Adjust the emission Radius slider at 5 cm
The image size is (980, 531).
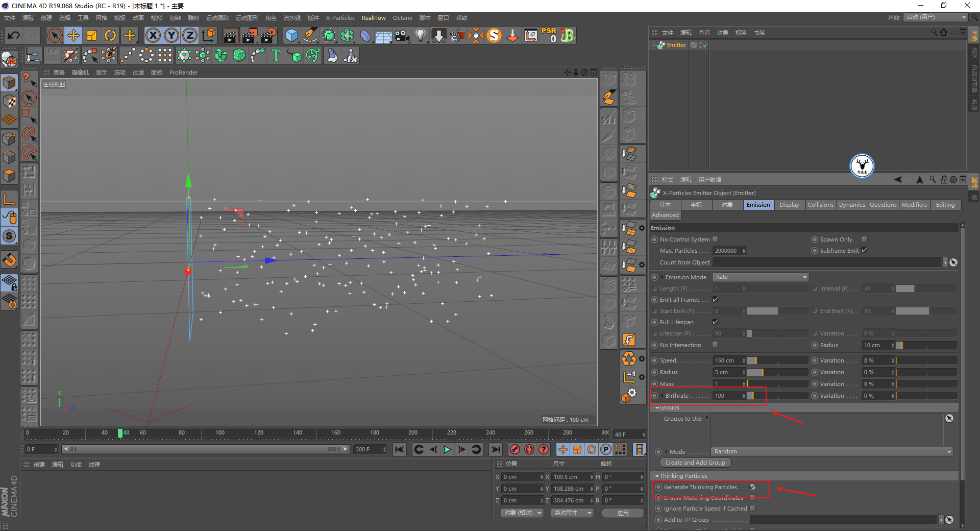click(x=777, y=372)
